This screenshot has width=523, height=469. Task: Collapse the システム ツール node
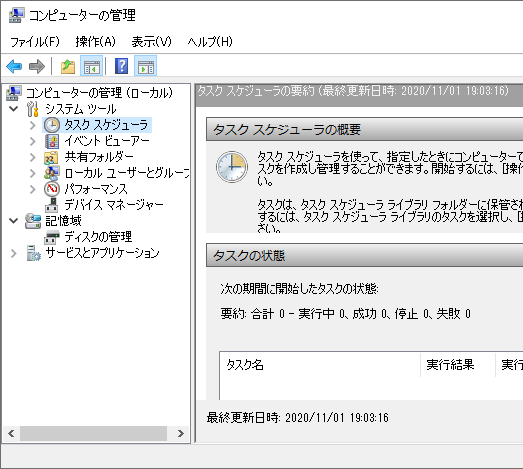[x=13, y=109]
